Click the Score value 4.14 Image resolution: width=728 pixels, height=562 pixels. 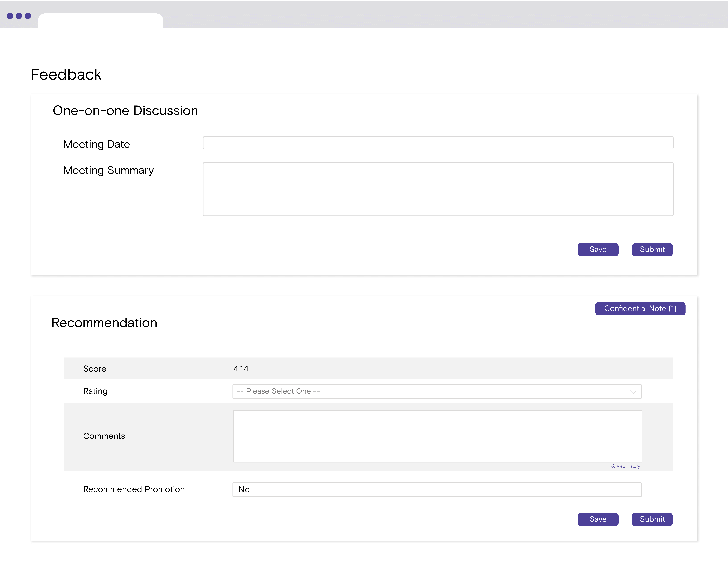point(241,369)
